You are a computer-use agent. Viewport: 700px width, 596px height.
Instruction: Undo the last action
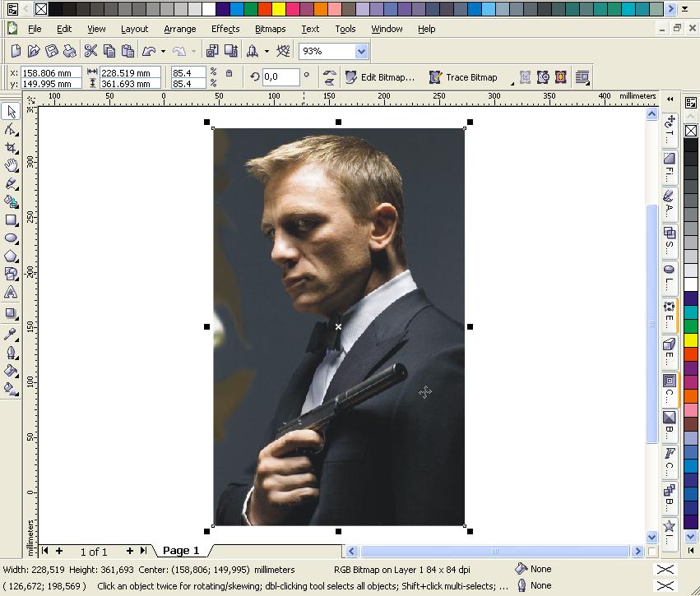[x=149, y=51]
